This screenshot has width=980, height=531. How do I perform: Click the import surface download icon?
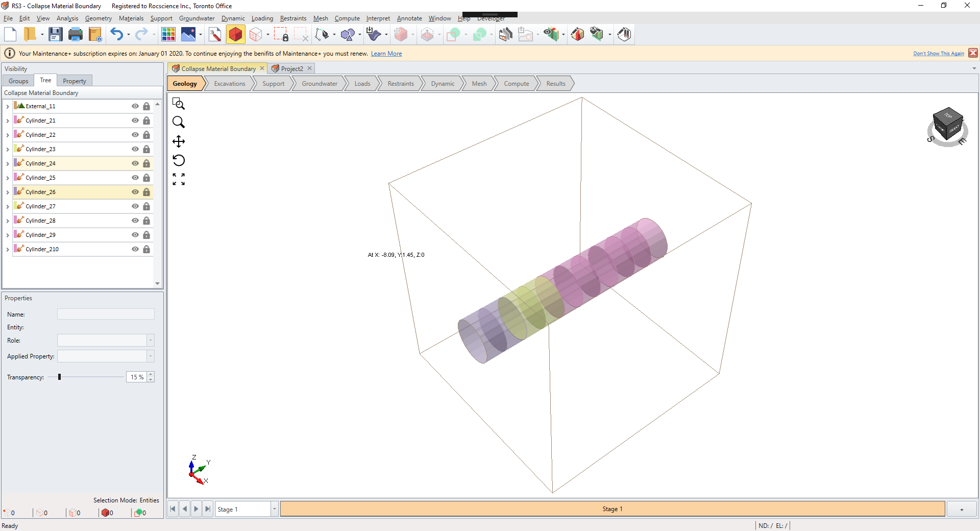click(374, 34)
